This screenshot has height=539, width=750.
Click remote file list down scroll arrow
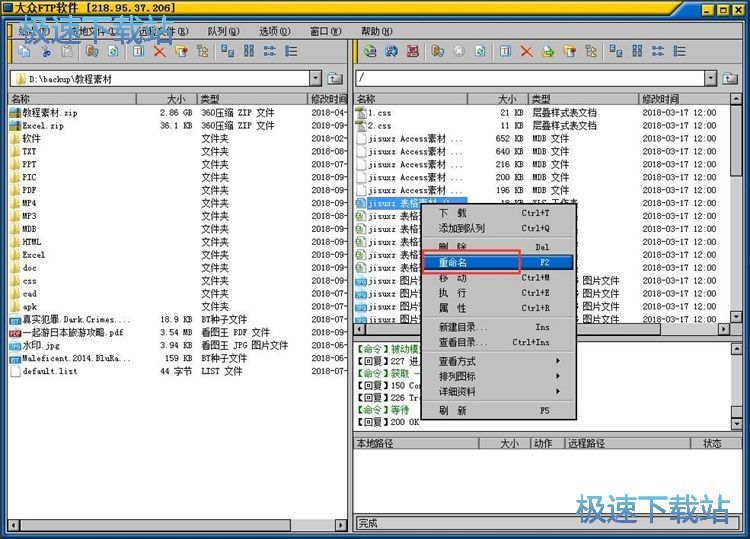tap(736, 317)
